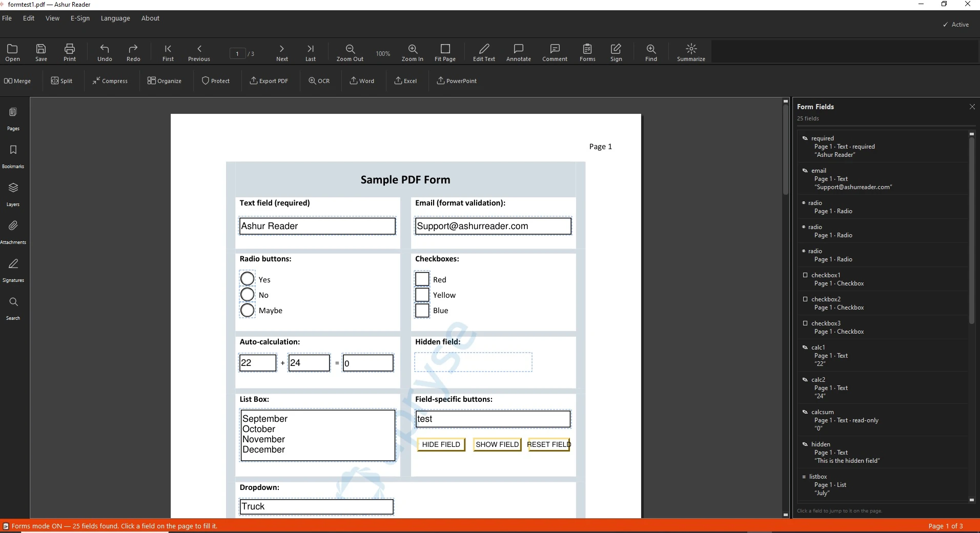Click Split in the secondary toolbar
The image size is (980, 533).
pos(62,81)
